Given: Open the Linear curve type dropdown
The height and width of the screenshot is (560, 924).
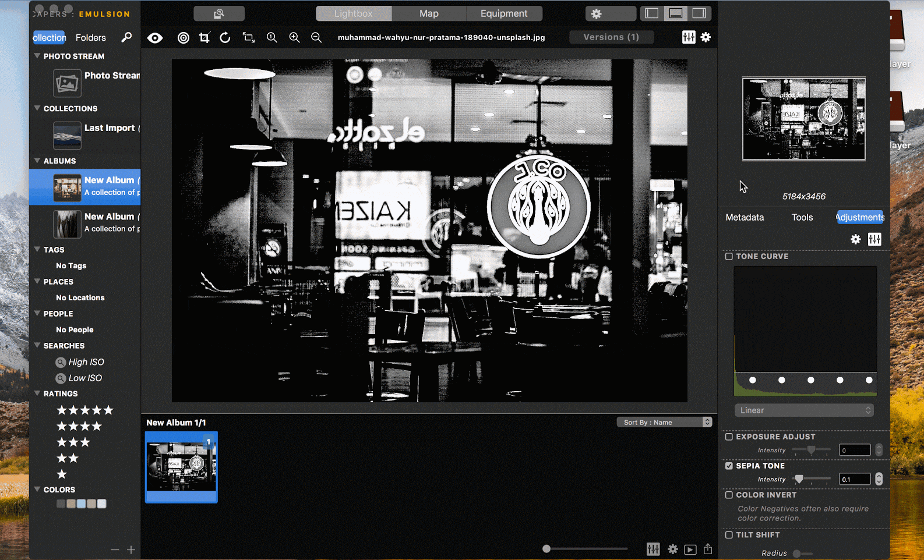Looking at the screenshot, I should pos(804,410).
